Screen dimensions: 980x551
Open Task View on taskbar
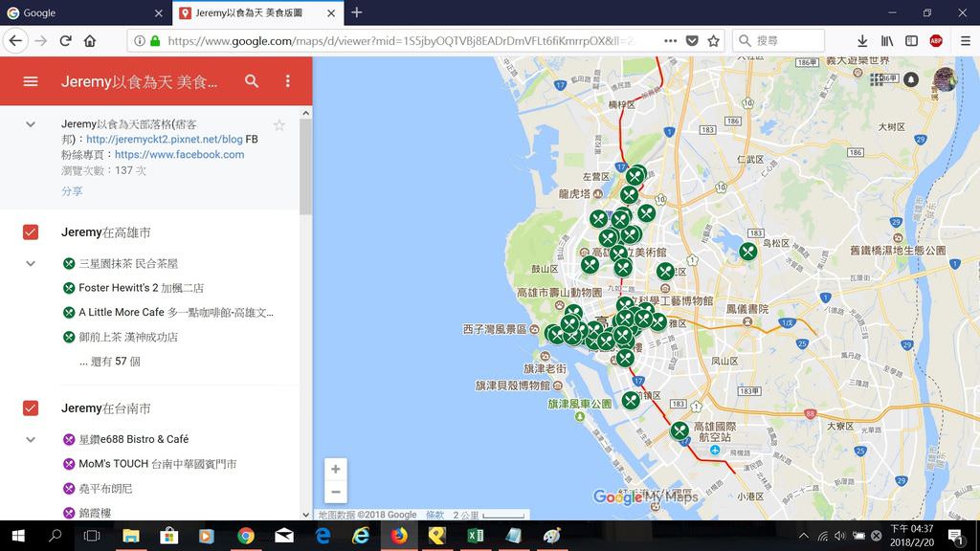(92, 536)
